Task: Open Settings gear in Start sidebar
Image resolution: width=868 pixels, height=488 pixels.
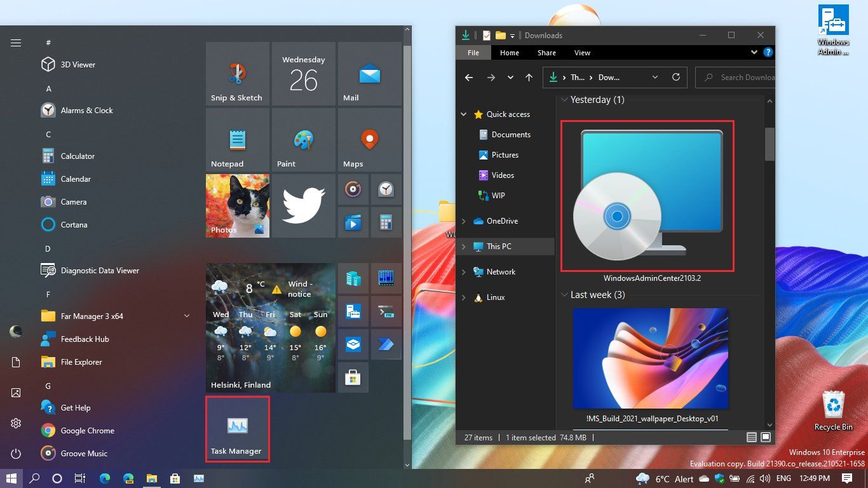Action: [16, 423]
